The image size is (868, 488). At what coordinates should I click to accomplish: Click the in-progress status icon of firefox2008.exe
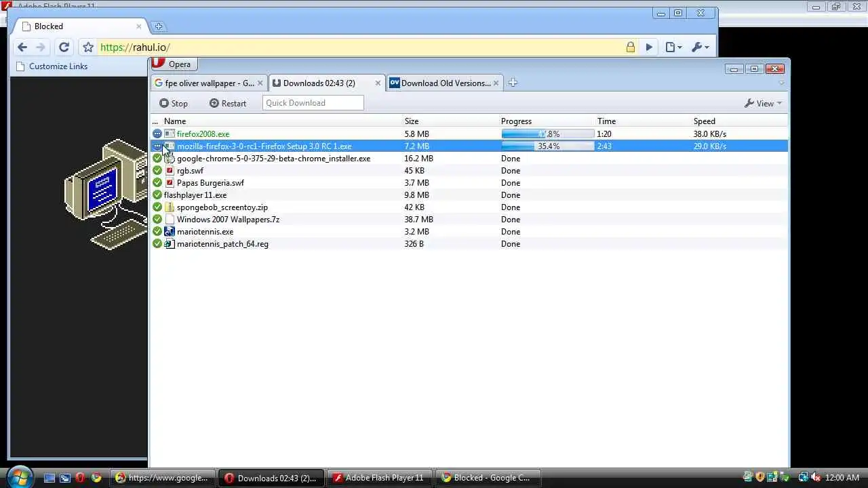click(157, 134)
